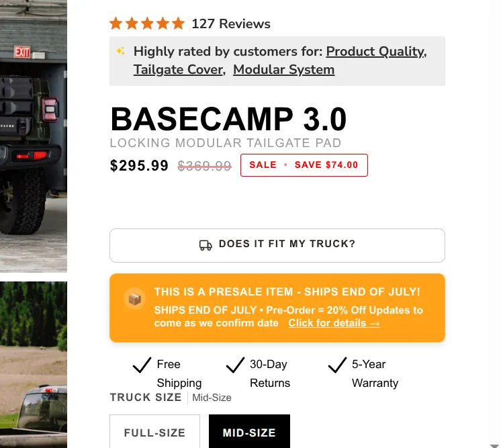Viewport: 501px width, 448px height.
Task: Click the five-star rating icons
Action: [x=147, y=24]
